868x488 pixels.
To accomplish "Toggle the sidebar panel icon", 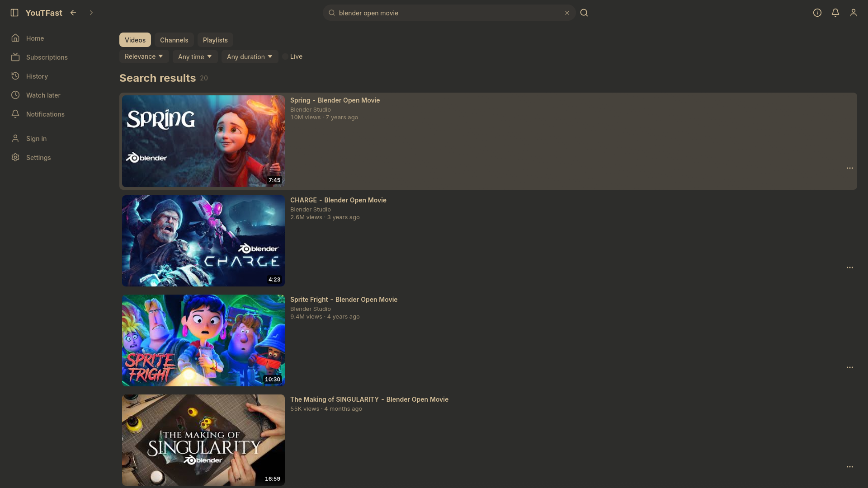I will click(14, 13).
